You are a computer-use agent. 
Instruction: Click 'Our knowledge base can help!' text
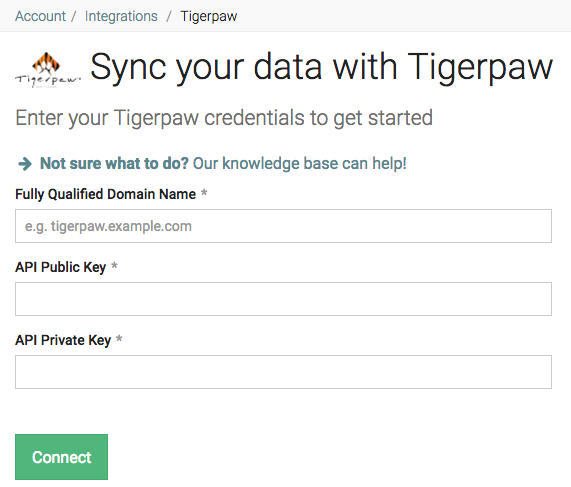pyautogui.click(x=299, y=164)
